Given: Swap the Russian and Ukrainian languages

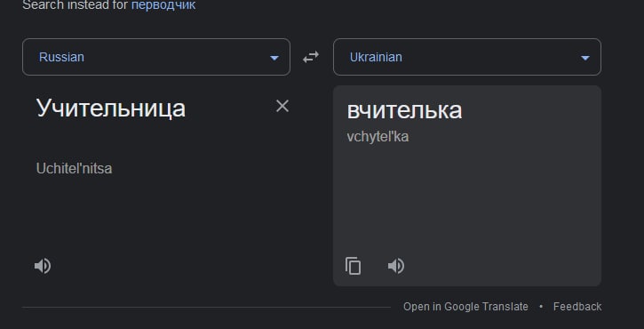Looking at the screenshot, I should pyautogui.click(x=311, y=57).
